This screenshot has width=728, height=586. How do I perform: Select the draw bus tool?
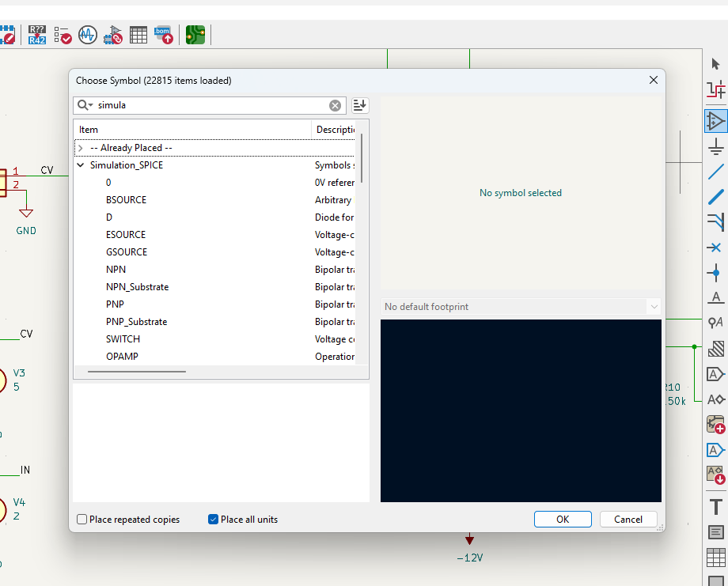coord(715,197)
